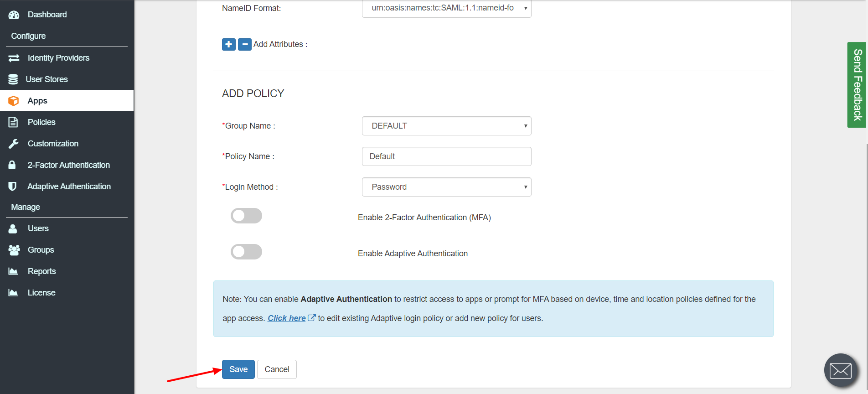Open the NameID Format dropdown
Viewport: 868px width, 394px height.
446,8
